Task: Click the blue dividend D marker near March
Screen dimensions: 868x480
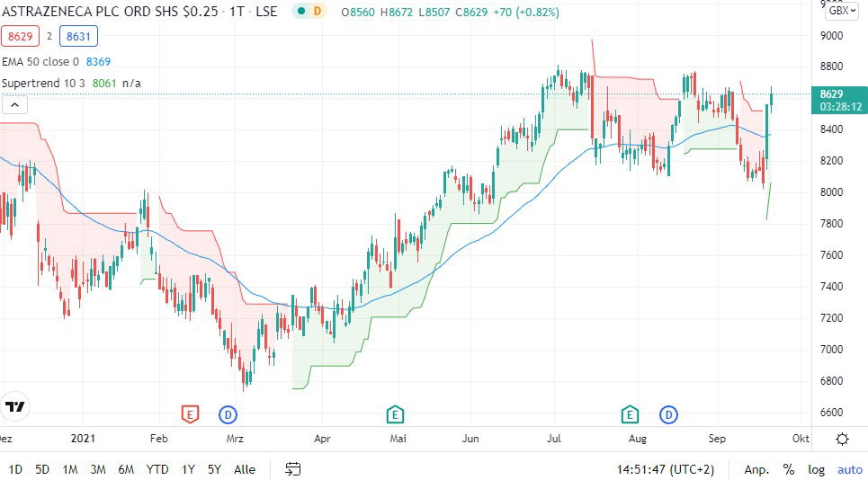Action: 228,414
